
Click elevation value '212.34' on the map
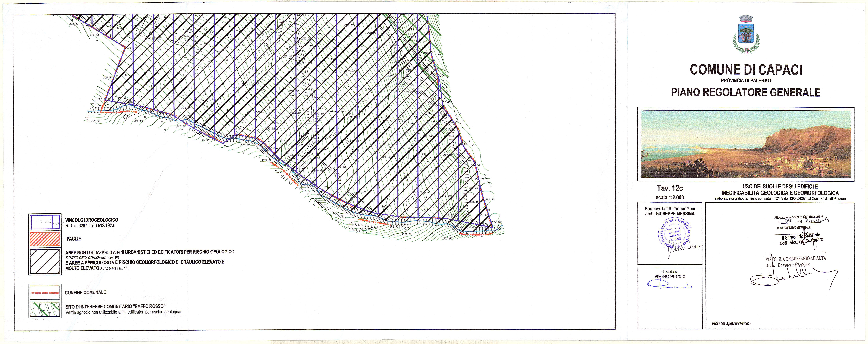coord(94,35)
